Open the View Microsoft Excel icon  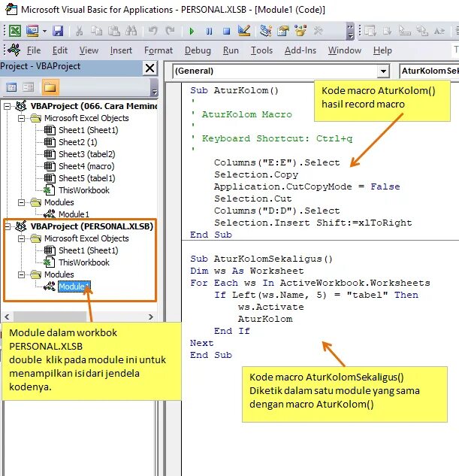[x=14, y=31]
